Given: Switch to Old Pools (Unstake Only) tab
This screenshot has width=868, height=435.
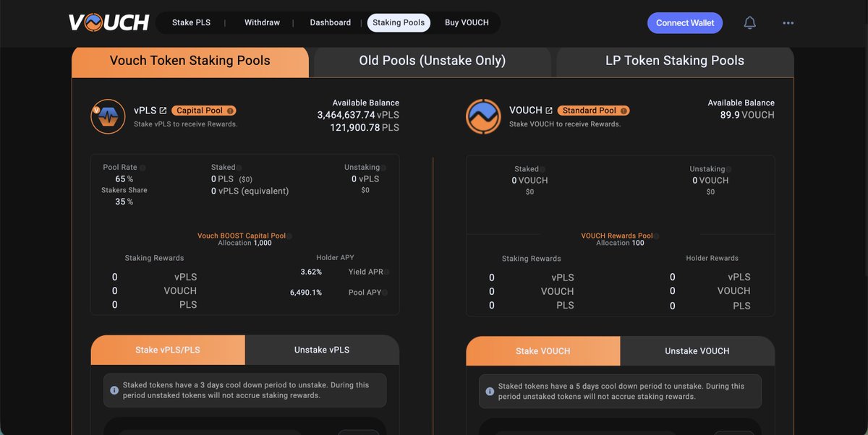Looking at the screenshot, I should [433, 61].
